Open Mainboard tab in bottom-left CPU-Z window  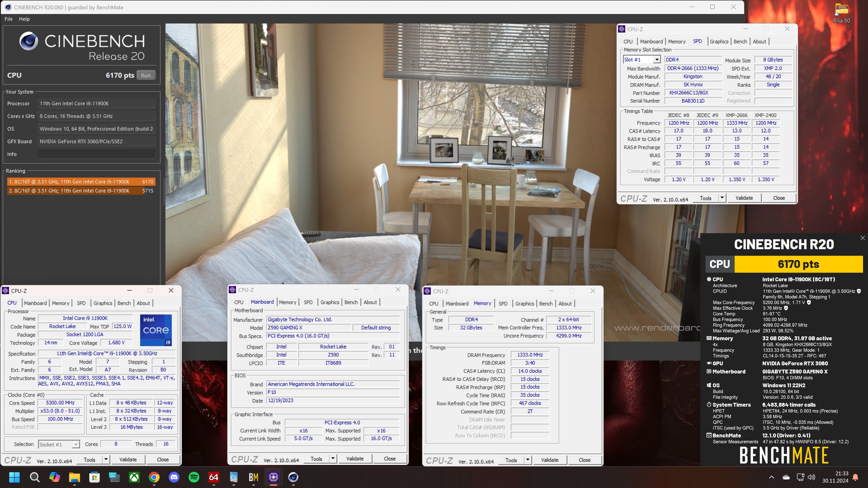pos(35,303)
